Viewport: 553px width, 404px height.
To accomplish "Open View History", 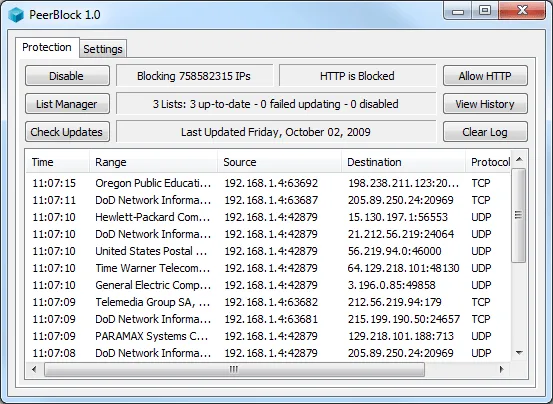I will coord(485,104).
